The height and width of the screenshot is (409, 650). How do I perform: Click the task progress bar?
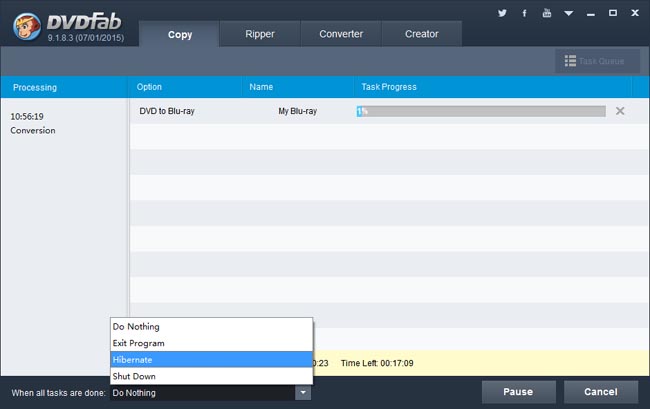point(481,111)
